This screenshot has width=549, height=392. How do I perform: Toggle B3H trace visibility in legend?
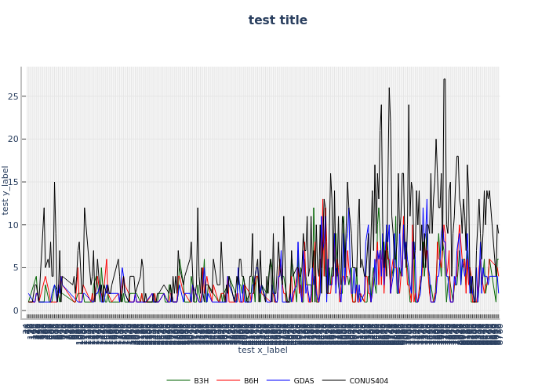(x=201, y=381)
